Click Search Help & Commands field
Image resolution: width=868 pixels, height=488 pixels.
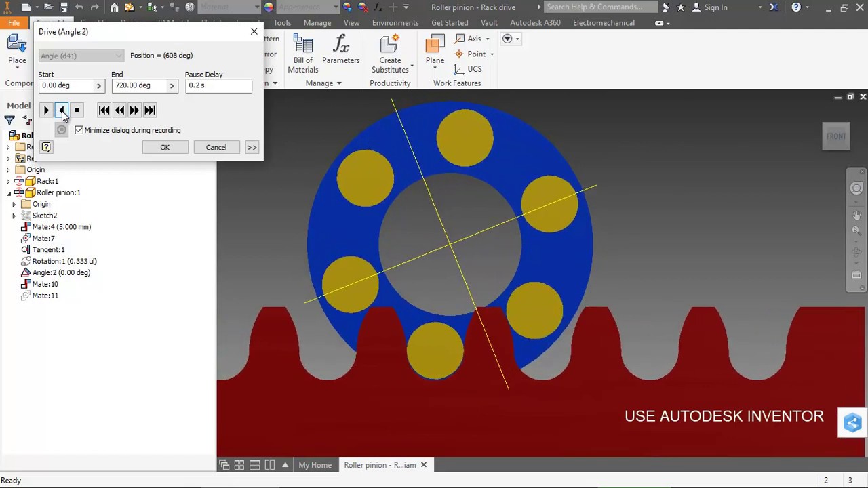[600, 7]
